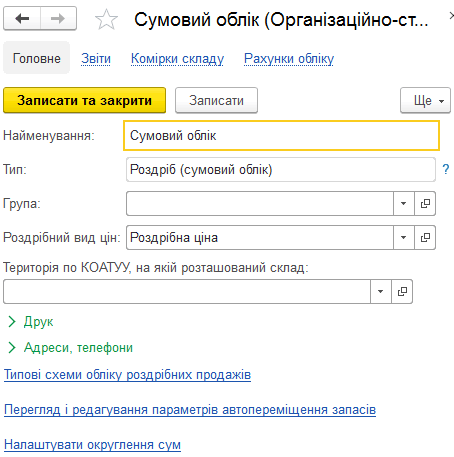The height and width of the screenshot is (457, 454).
Task: Go forward with the right arrow button
Action: pyautogui.click(x=58, y=19)
